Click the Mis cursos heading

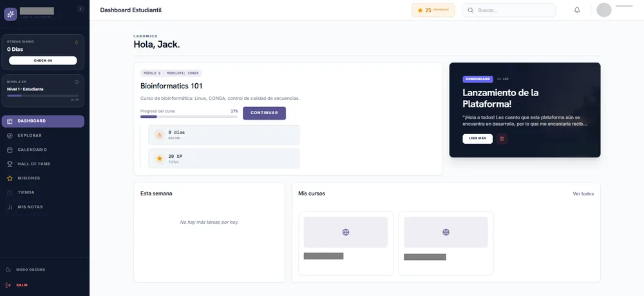pos(312,193)
